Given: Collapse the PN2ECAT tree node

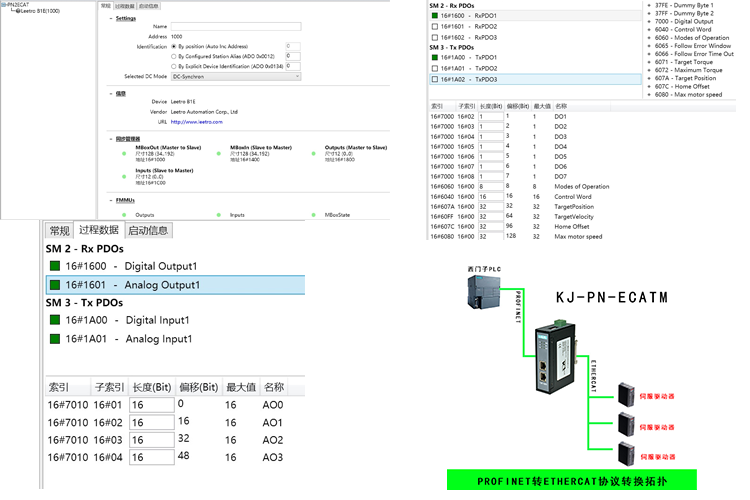Looking at the screenshot, I should (2, 4).
